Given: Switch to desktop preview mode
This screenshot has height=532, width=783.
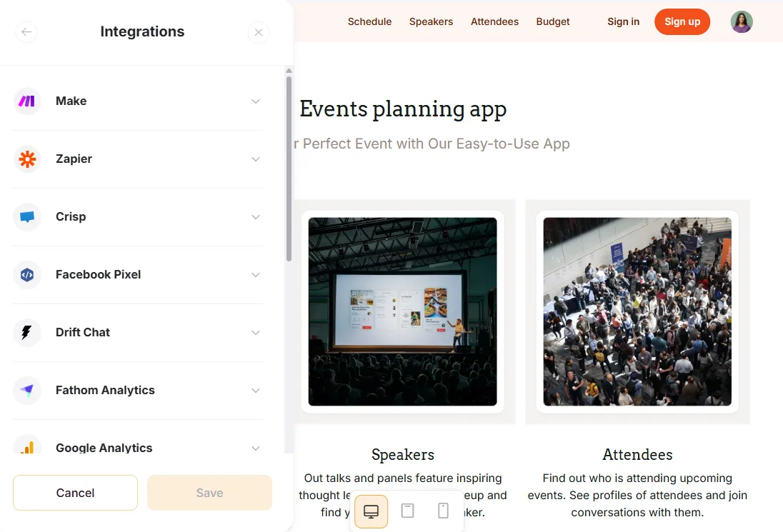Looking at the screenshot, I should click(371, 511).
